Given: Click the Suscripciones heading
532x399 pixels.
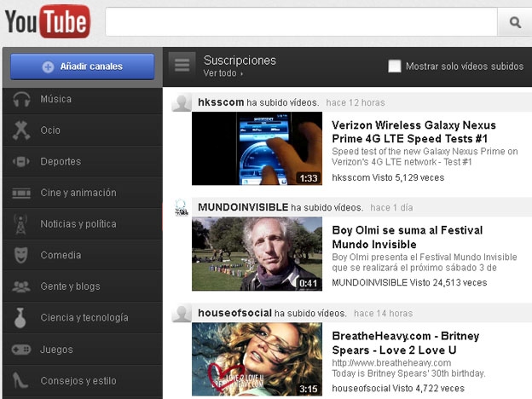Looking at the screenshot, I should 240,61.
